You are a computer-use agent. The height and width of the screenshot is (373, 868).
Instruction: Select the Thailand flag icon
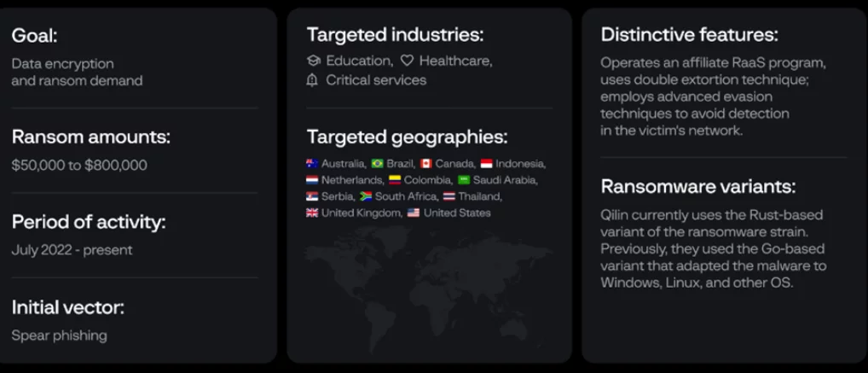[x=449, y=196]
